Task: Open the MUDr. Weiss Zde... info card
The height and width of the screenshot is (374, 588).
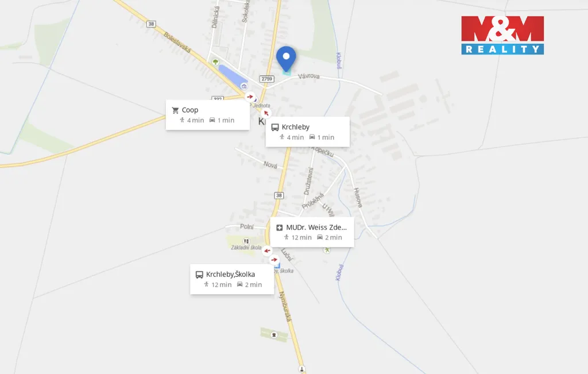Action: (x=312, y=232)
